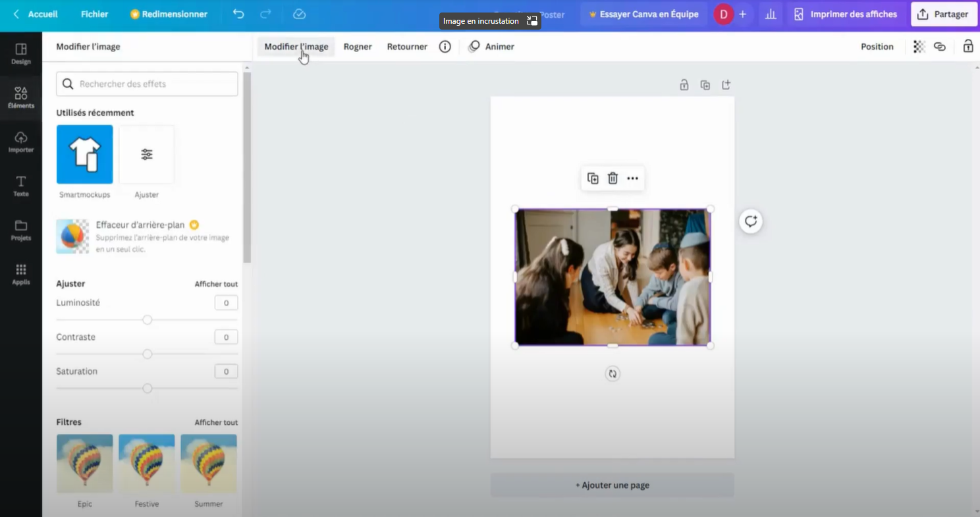Click the redo arrow icon
980x517 pixels.
pos(265,14)
